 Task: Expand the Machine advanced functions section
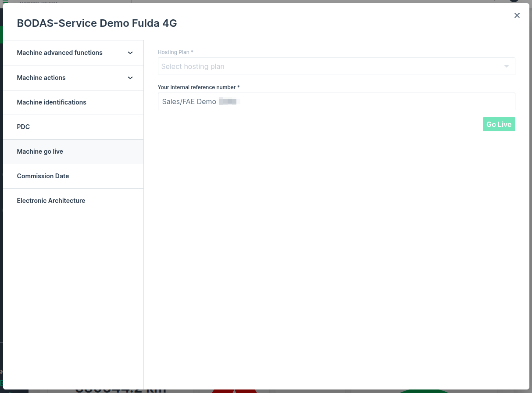click(60, 53)
